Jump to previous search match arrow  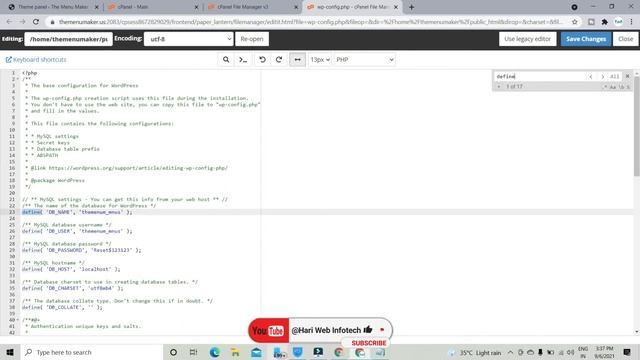[591, 76]
